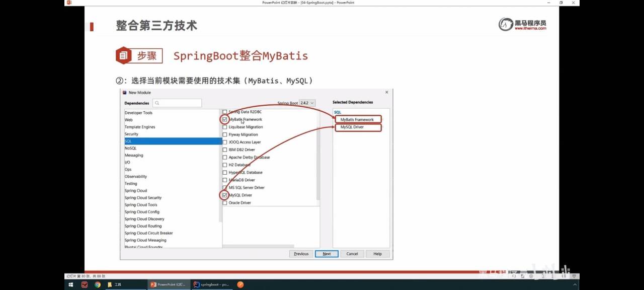The image size is (644, 290).
Task: Check the H2 Database checkbox
Action: click(x=225, y=165)
